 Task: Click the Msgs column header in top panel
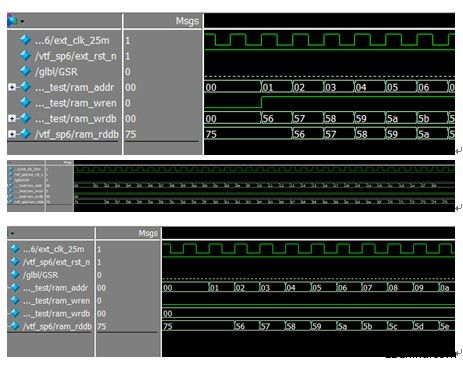coord(187,21)
